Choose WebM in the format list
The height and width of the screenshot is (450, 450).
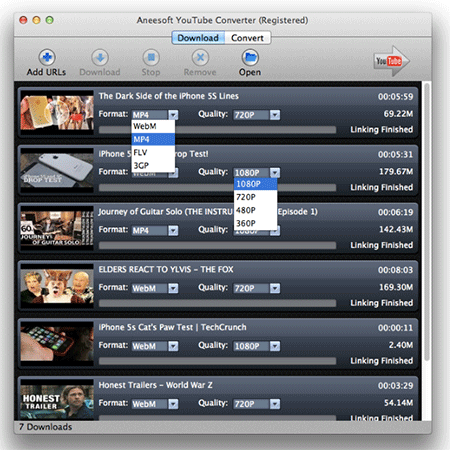[153, 126]
